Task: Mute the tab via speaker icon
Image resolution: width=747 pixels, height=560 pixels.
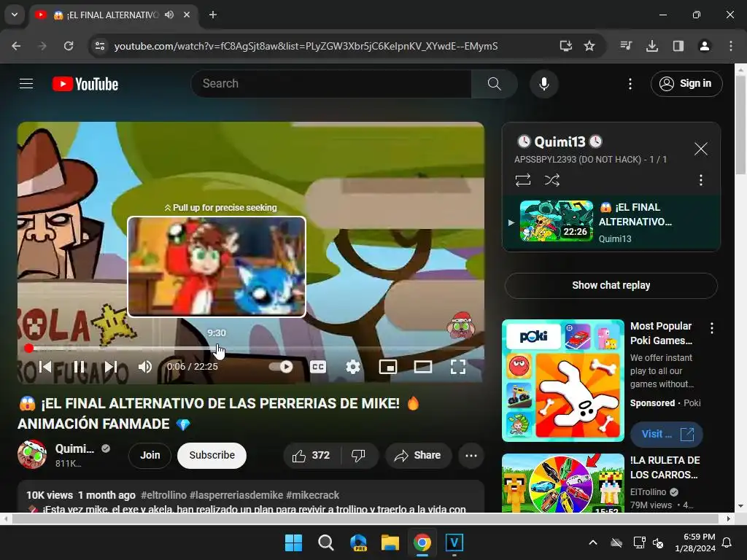Action: tap(169, 15)
